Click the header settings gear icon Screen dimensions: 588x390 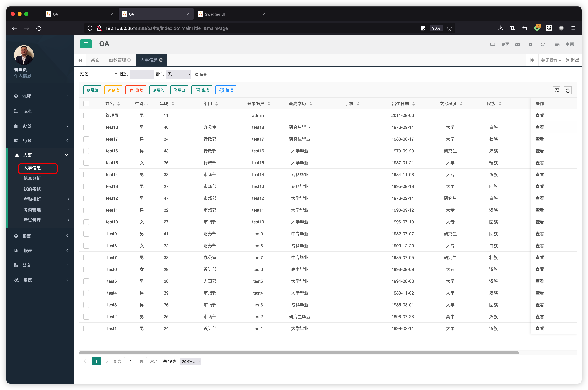530,44
